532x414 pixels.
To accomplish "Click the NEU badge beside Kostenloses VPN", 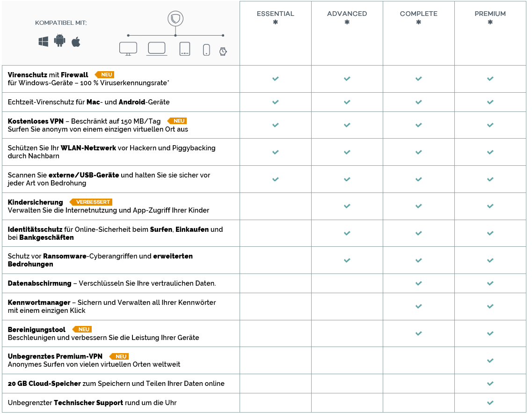I will point(177,121).
